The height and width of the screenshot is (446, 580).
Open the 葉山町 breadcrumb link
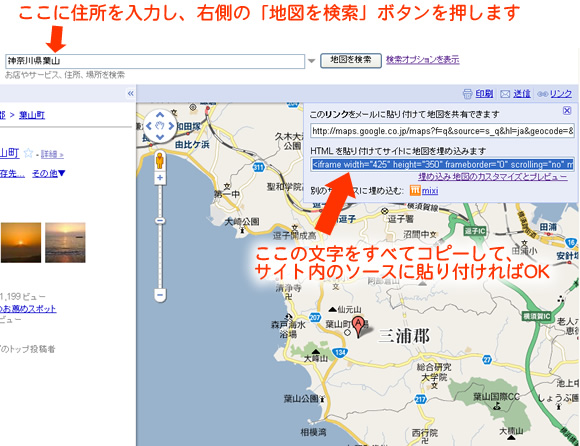32,115
